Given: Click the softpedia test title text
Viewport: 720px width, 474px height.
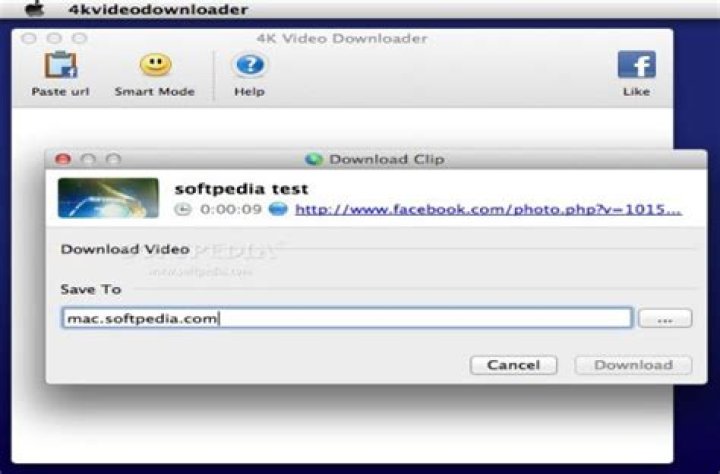Looking at the screenshot, I should pos(242,189).
